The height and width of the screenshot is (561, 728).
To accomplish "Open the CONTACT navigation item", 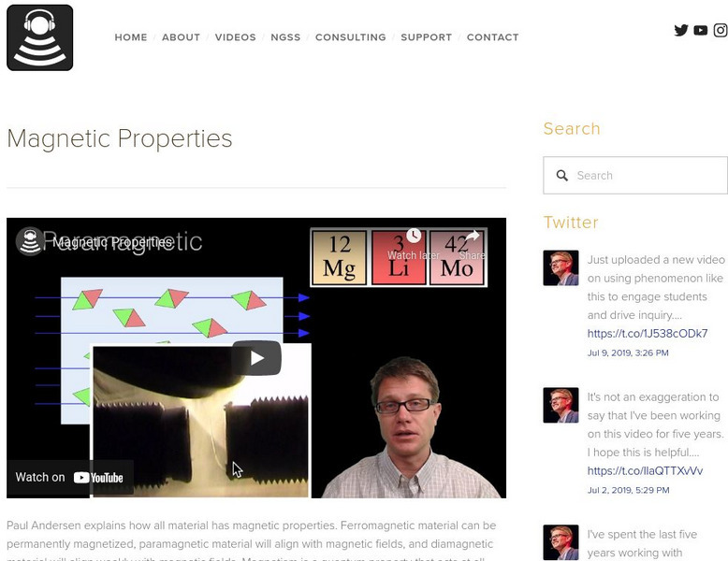I will pyautogui.click(x=492, y=37).
